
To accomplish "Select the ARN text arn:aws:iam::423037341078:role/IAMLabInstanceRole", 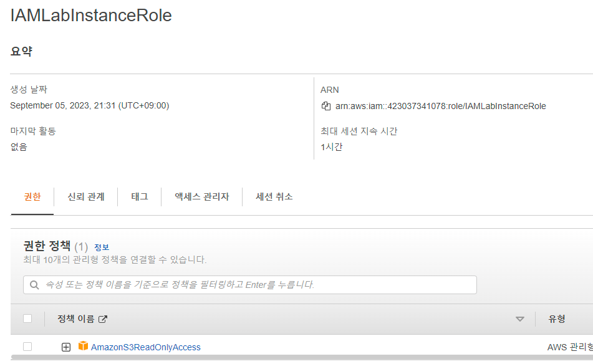I will 441,106.
